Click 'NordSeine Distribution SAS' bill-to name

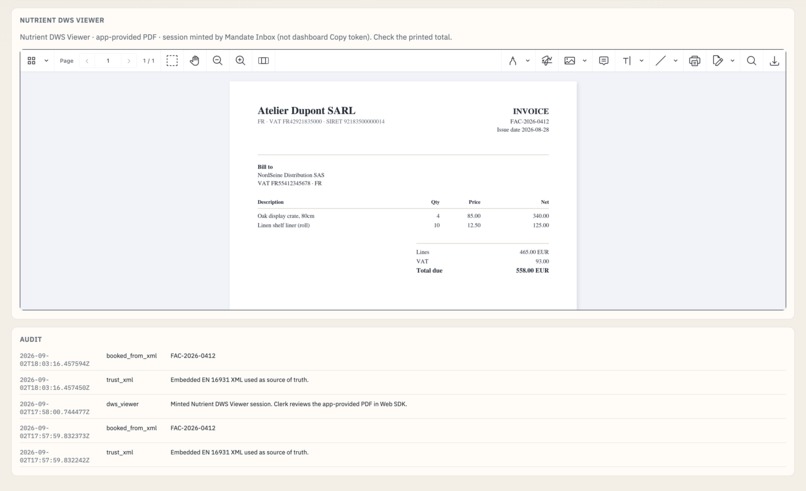[x=291, y=175]
